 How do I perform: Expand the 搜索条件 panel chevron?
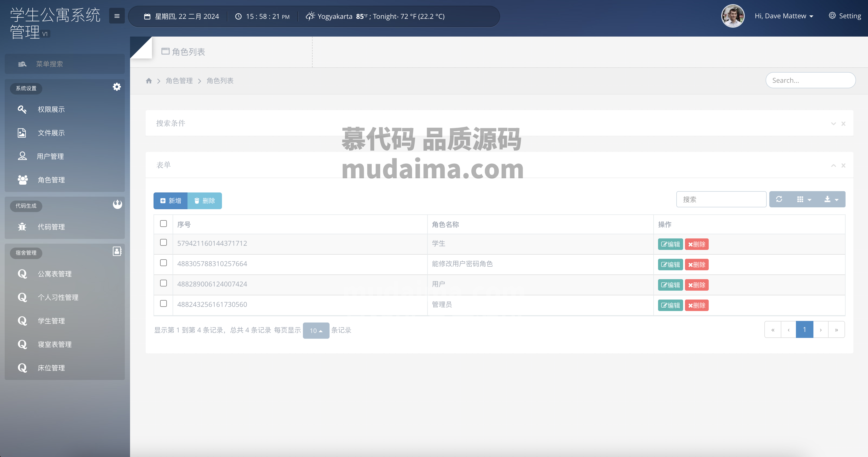833,124
